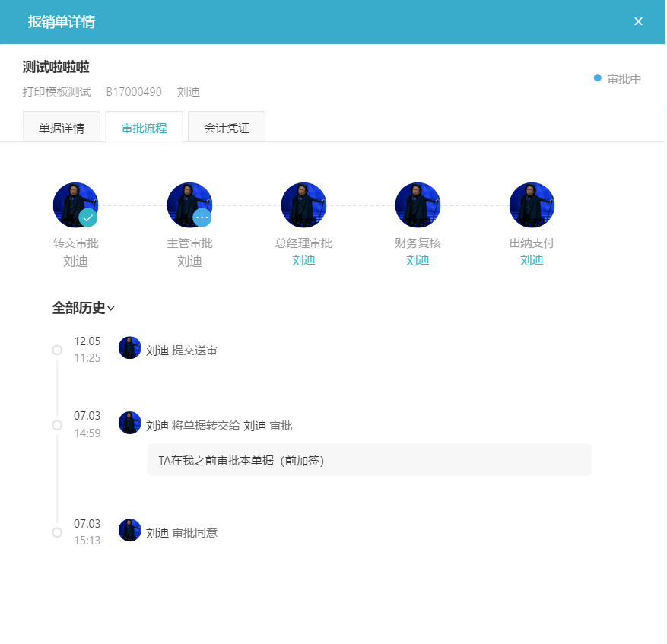Open 刘迪 link under 总经理审批
The image size is (667, 644).
[x=303, y=260]
